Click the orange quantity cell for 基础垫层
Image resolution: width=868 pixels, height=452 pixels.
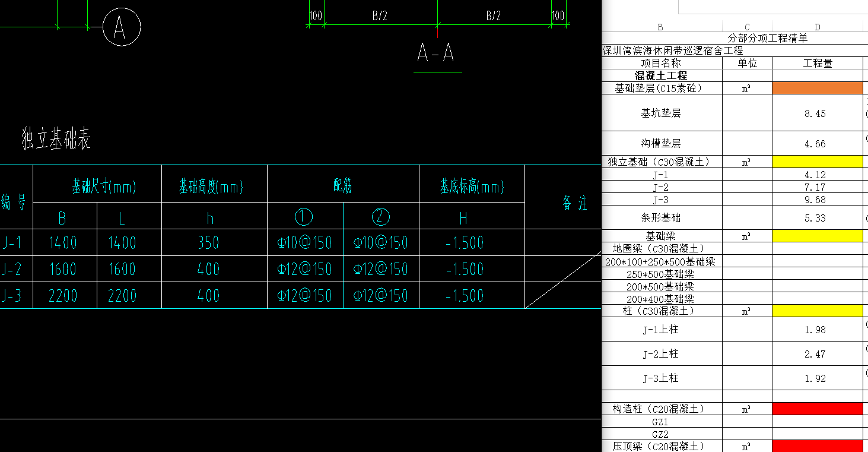(818, 88)
